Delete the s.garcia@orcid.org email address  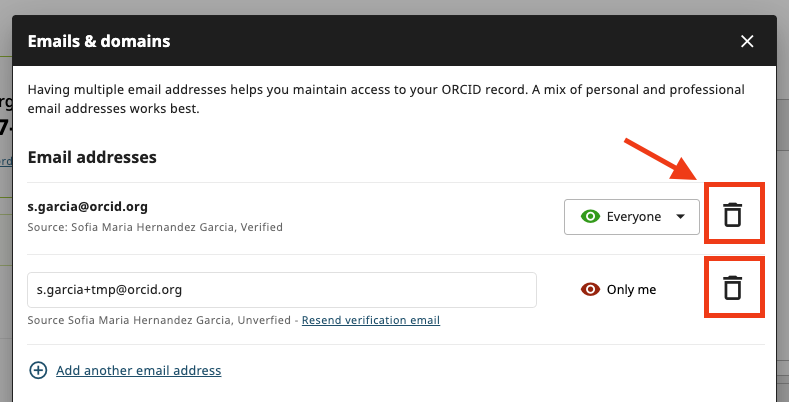(733, 215)
